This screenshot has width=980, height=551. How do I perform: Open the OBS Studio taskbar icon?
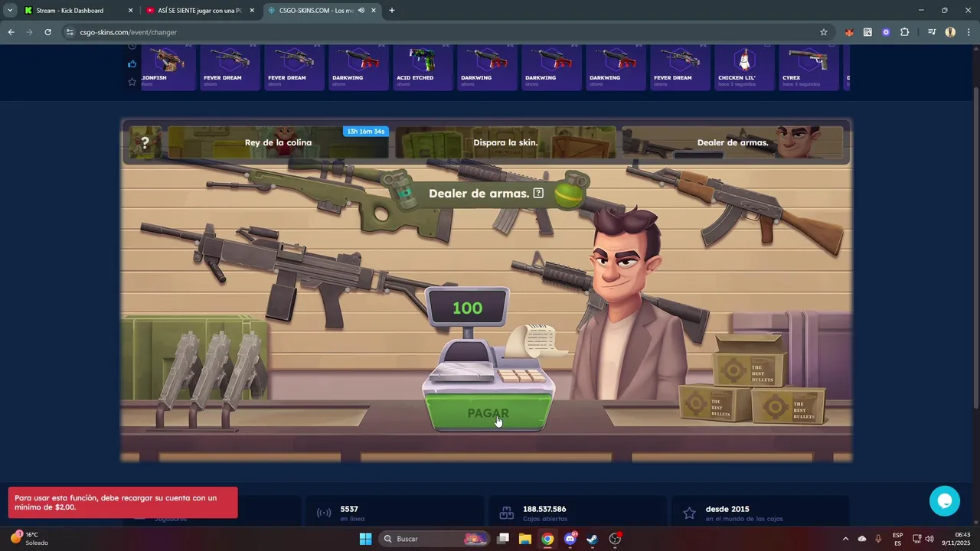[x=615, y=539]
